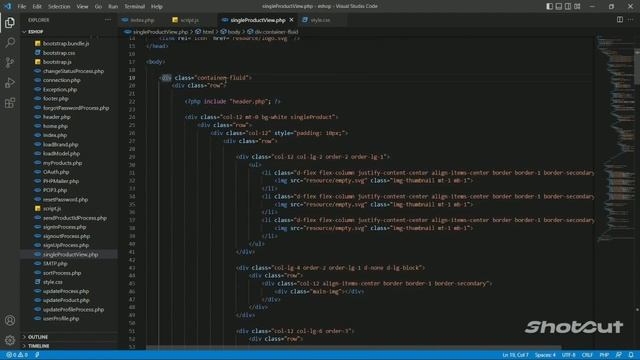Open the Explorer view in activity bar
The height and width of the screenshot is (360, 640).
click(10, 22)
